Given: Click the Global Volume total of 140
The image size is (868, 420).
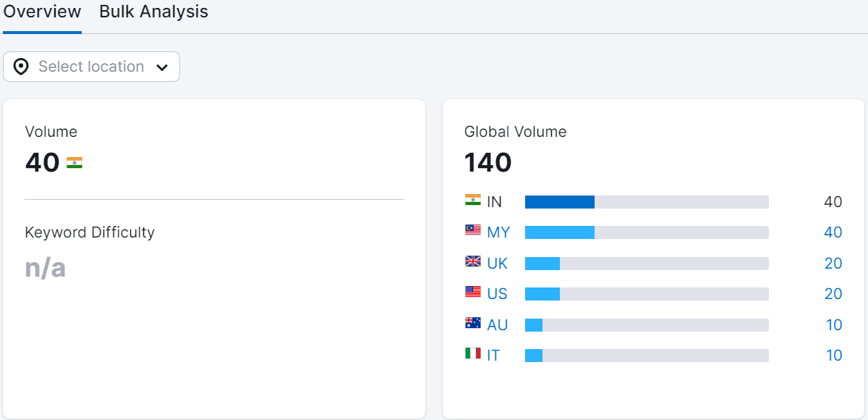Looking at the screenshot, I should [x=488, y=162].
